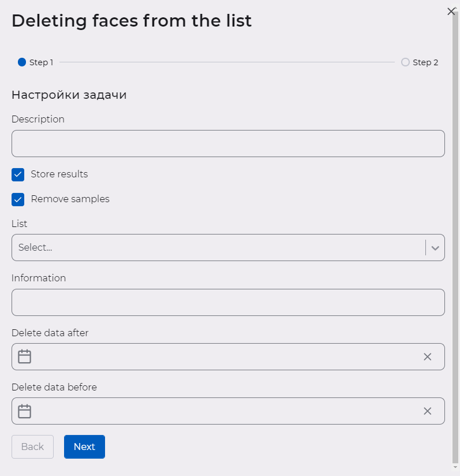Screen dimensions: 460x476
Task: Clear the Delete data after date field
Action: tap(428, 356)
